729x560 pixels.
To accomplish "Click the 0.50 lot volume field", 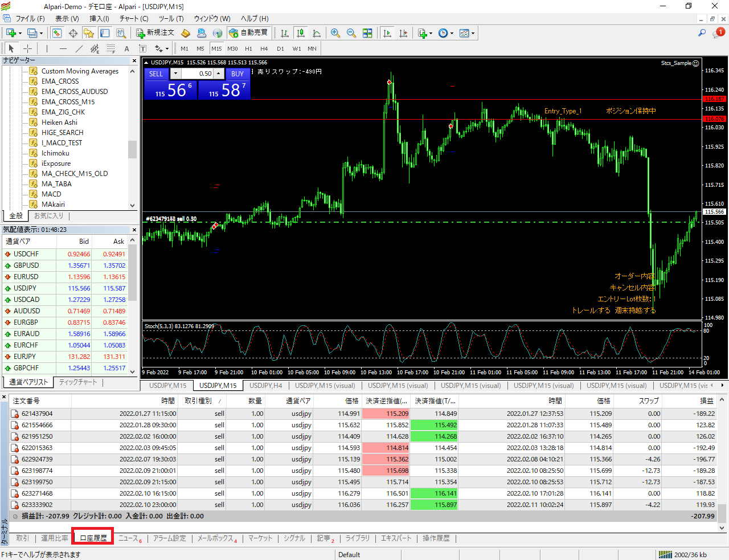I will click(198, 73).
